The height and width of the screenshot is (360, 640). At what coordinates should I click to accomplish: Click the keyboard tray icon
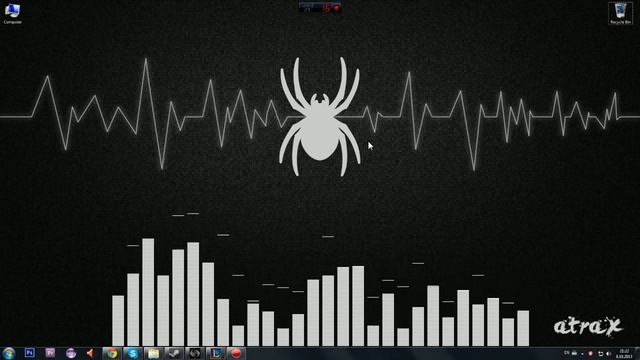[574, 353]
